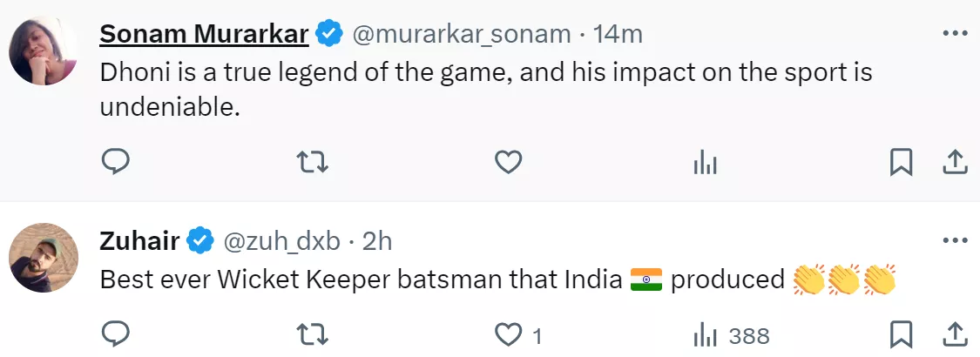View analytics for Sonam Murarkar's tweet
This screenshot has height=357, width=980.
[704, 161]
